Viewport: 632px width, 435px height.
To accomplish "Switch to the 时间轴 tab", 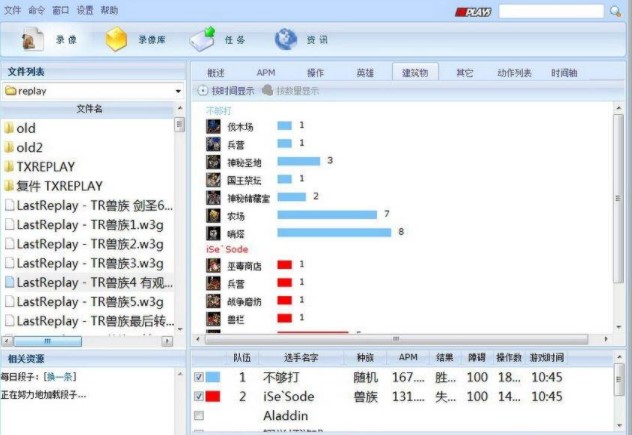I will click(564, 73).
